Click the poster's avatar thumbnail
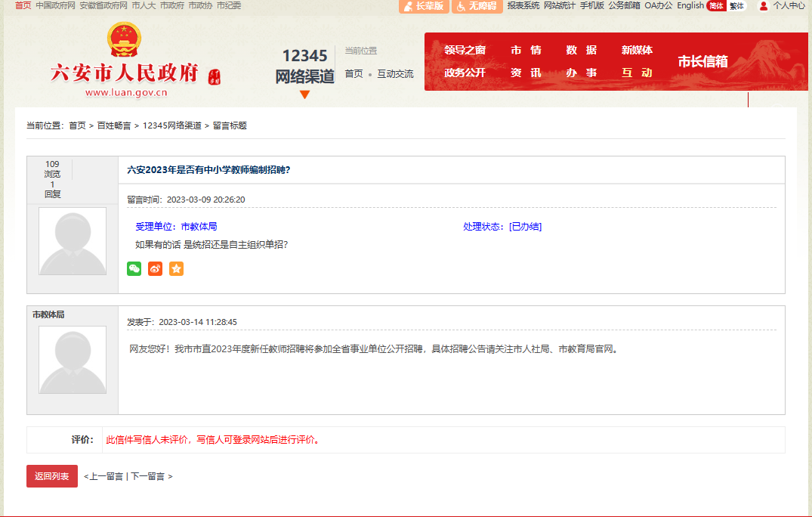Screen dimensions: 812x517 (x=73, y=241)
